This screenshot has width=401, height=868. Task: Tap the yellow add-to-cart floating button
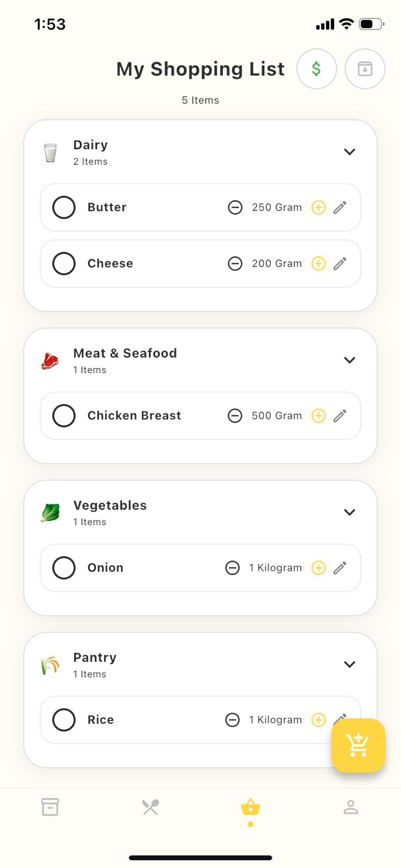358,745
